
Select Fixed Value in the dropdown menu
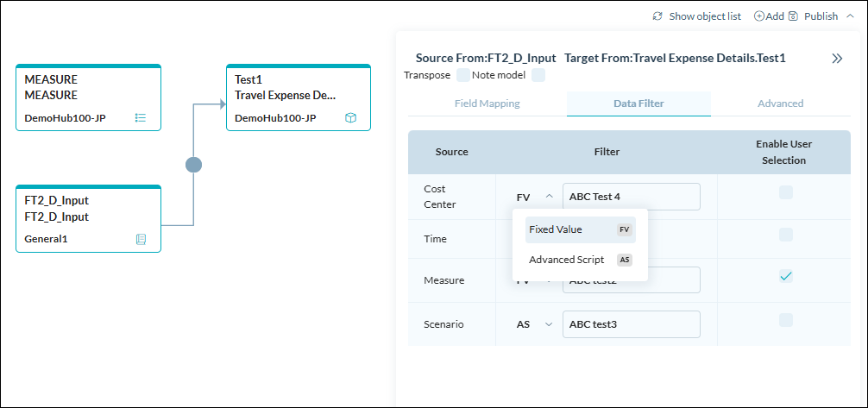coord(580,229)
